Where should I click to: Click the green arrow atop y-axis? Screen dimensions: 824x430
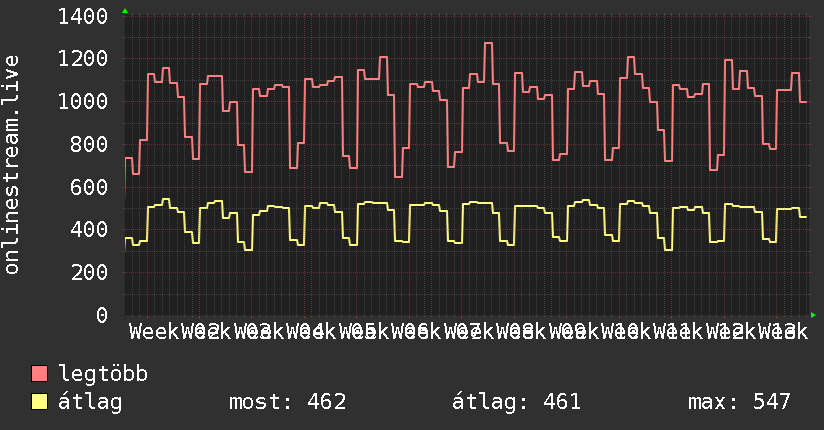click(x=125, y=11)
